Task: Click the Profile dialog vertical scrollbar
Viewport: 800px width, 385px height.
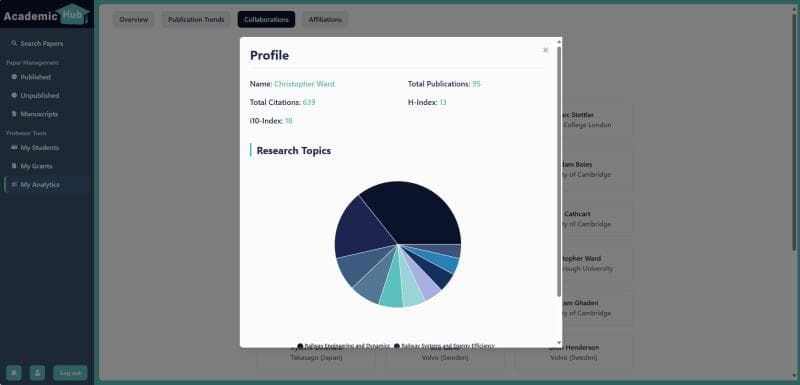Action: 559,171
